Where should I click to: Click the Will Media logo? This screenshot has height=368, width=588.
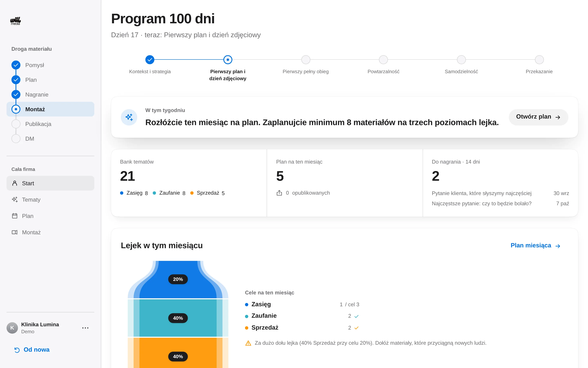[x=15, y=21]
